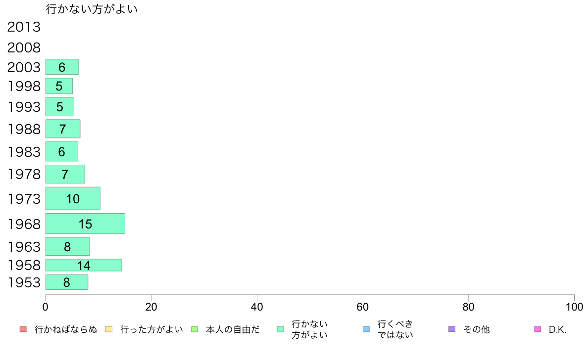Click the 1988 bar with value 7
Screen dimensions: 588x364
pyautogui.click(x=63, y=129)
